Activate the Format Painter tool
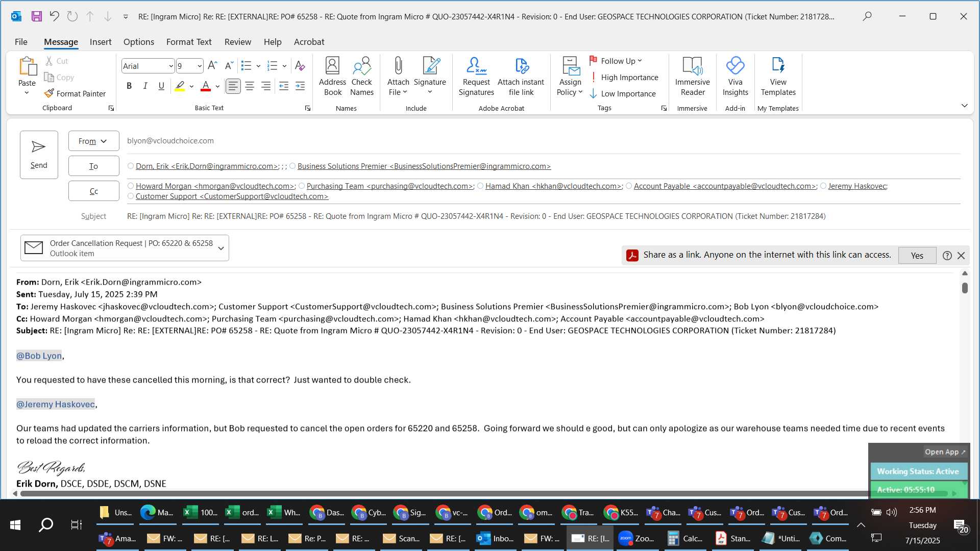 click(75, 93)
